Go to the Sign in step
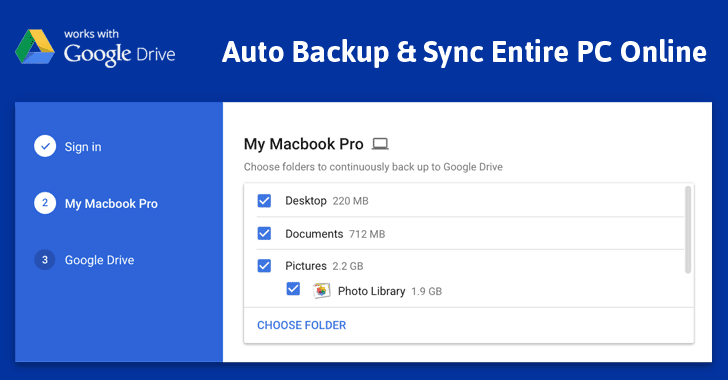This screenshot has width=728, height=380. [x=83, y=147]
